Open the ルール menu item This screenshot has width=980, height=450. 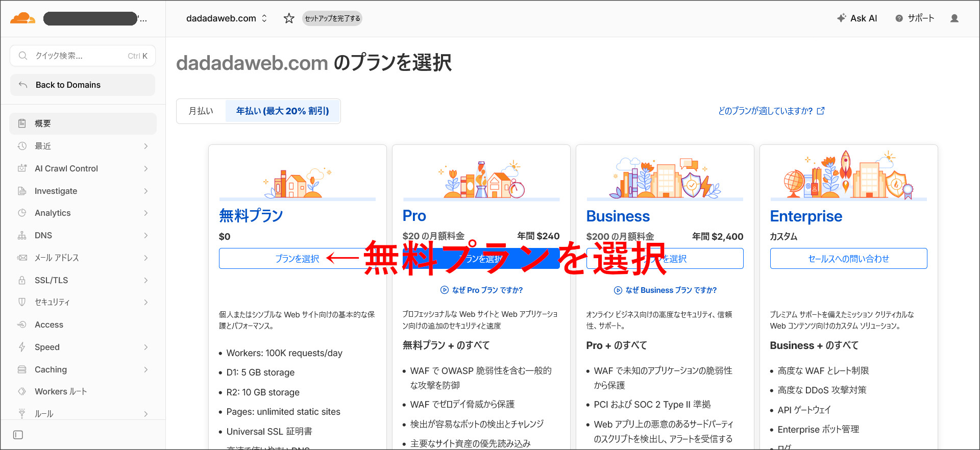pos(83,414)
